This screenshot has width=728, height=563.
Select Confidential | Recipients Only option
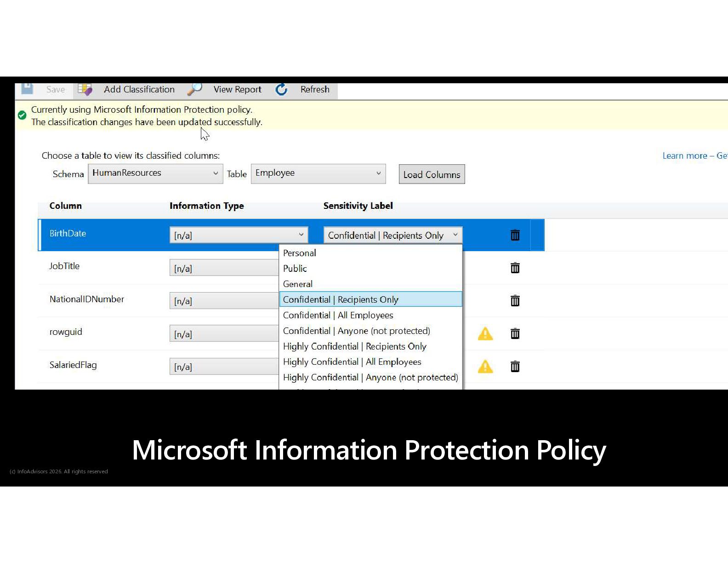click(370, 299)
